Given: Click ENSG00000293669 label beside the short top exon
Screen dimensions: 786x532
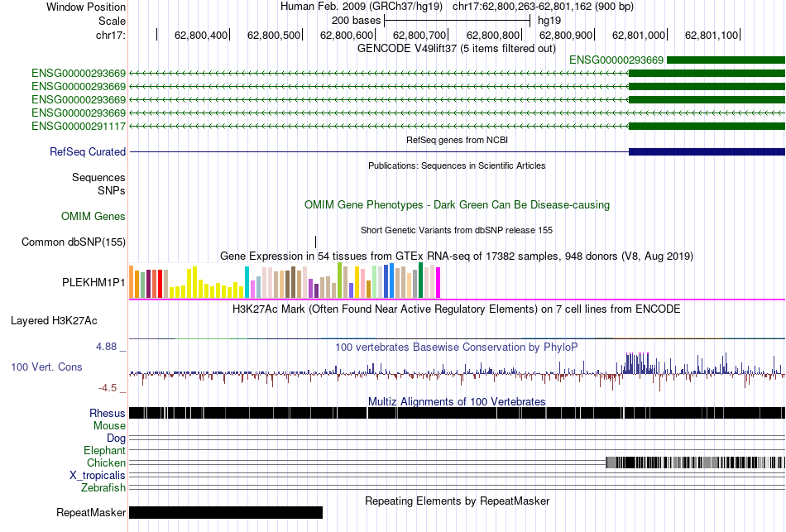Looking at the screenshot, I should [x=616, y=60].
